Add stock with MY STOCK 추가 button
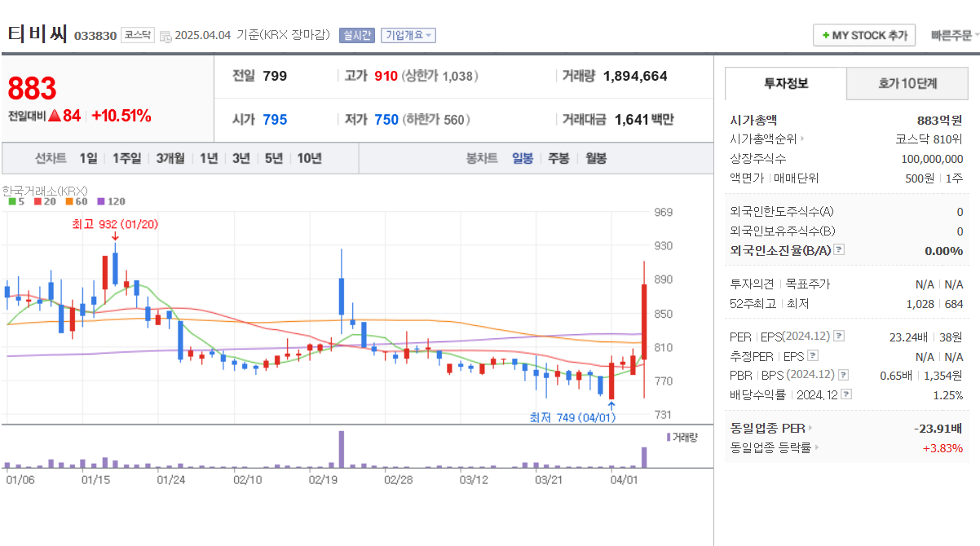Viewport: 980px width, 546px height. (x=864, y=35)
